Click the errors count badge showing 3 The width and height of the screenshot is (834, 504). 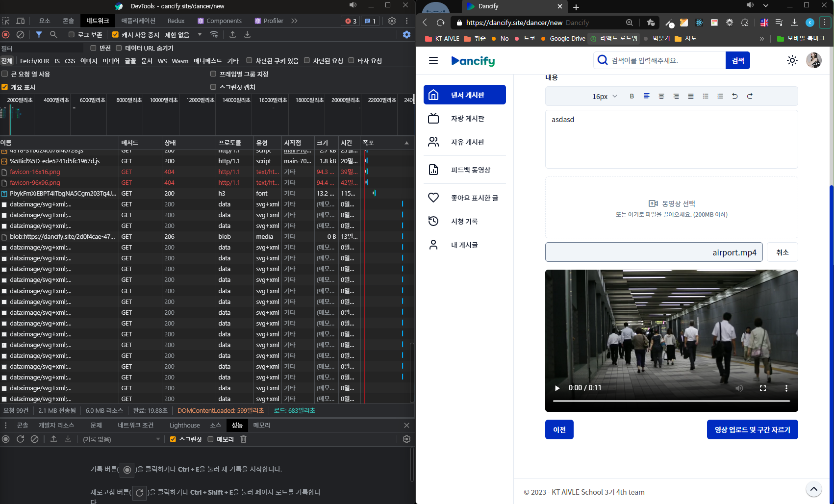coord(351,21)
